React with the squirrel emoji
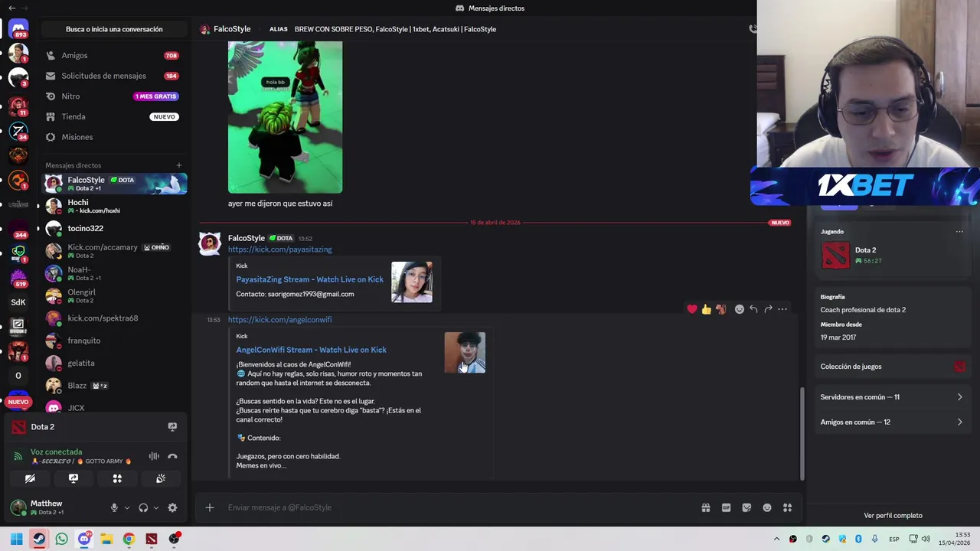The image size is (980, 551). tap(720, 309)
